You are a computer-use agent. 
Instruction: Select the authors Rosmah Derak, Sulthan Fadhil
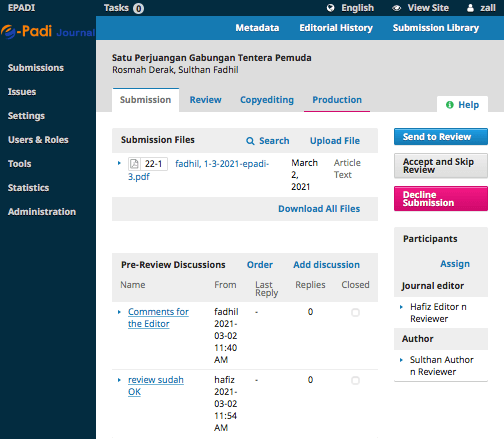(x=175, y=70)
